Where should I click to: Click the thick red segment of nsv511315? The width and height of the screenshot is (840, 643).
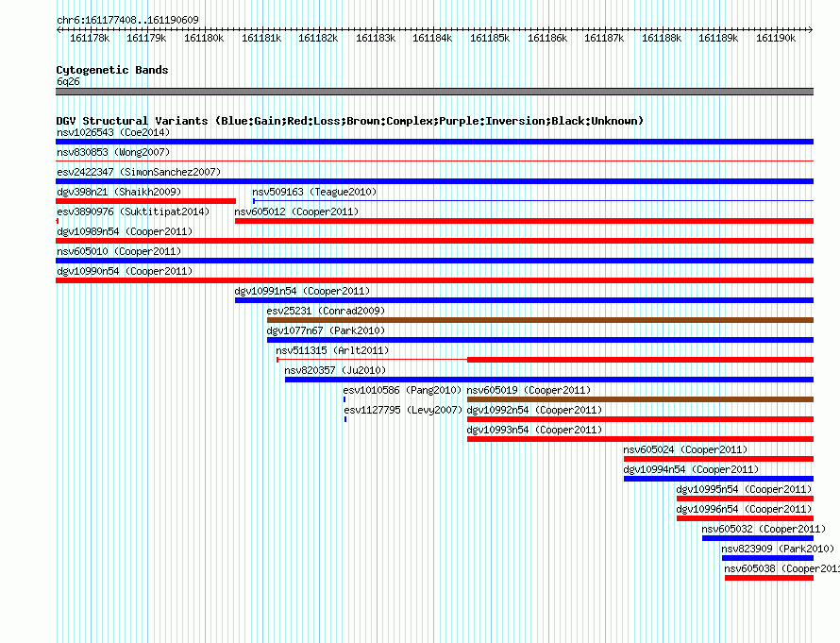pos(640,360)
